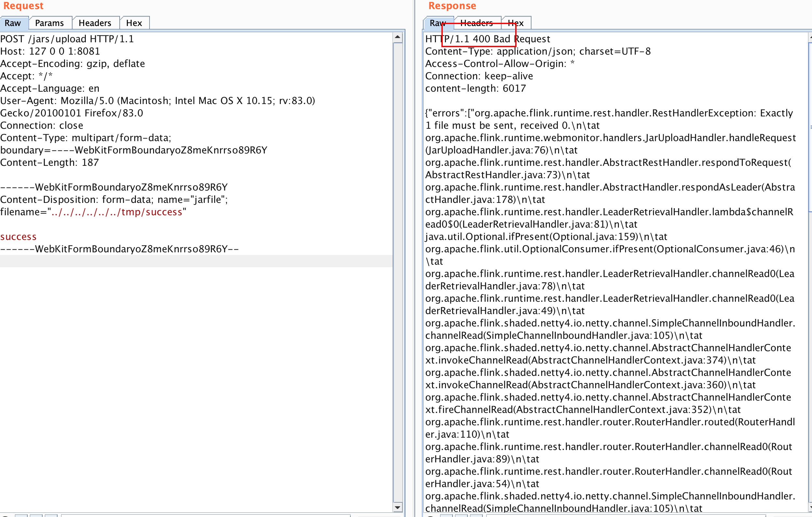Viewport: 812px width, 517px height.
Task: Click the 'Request' panel heading
Action: tap(23, 6)
